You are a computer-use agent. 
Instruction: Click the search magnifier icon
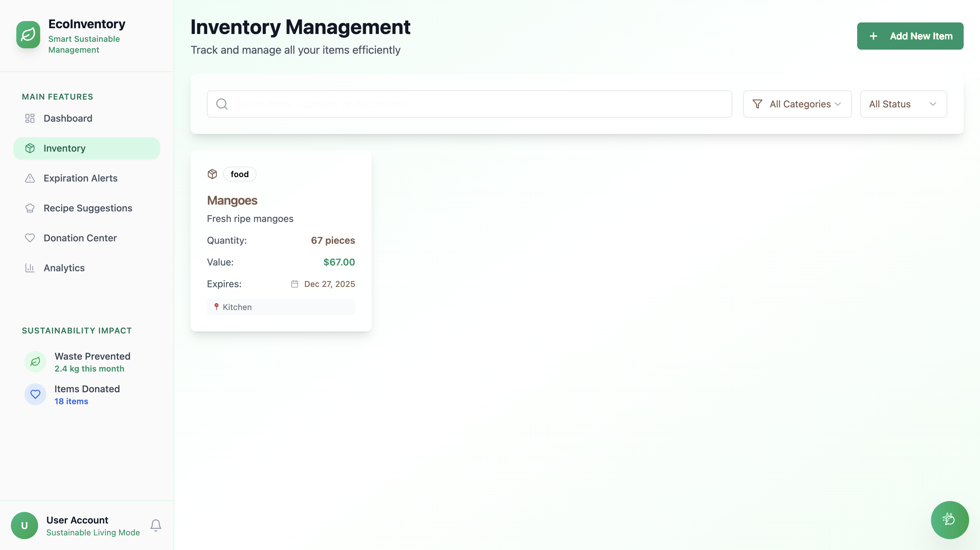[222, 104]
